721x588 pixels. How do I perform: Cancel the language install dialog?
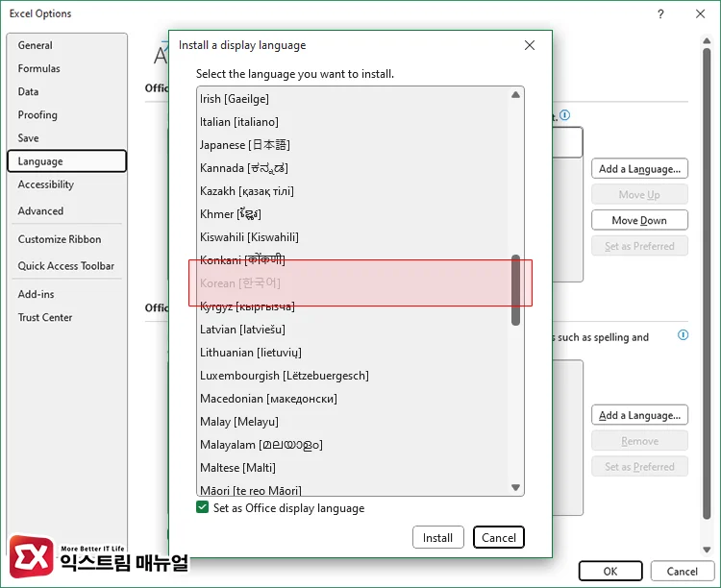(x=498, y=538)
